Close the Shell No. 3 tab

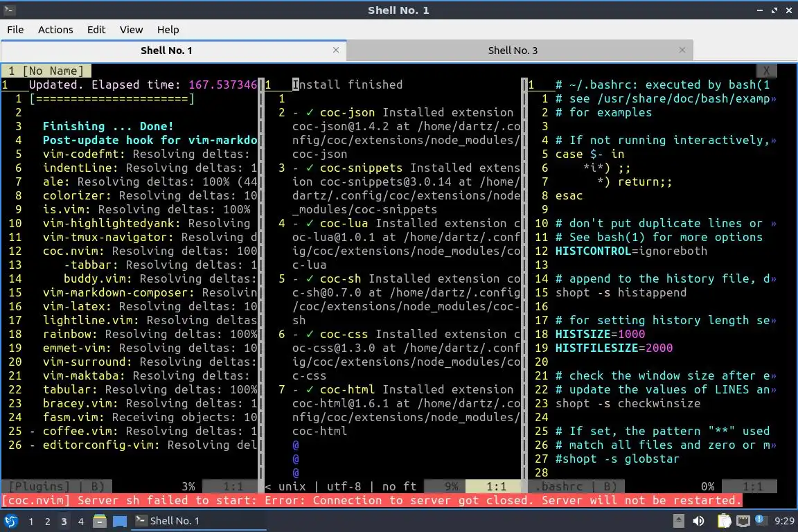[682, 50]
